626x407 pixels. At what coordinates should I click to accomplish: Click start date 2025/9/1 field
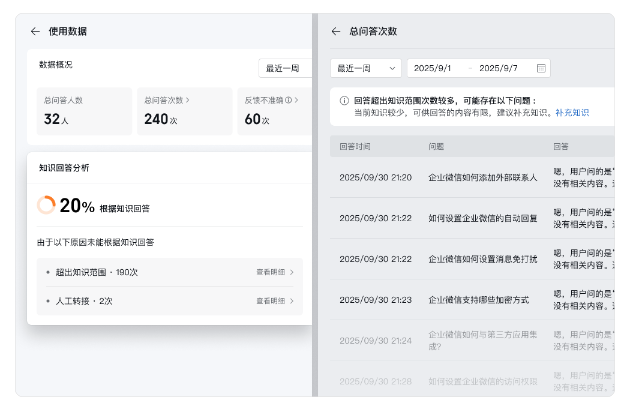pos(433,68)
